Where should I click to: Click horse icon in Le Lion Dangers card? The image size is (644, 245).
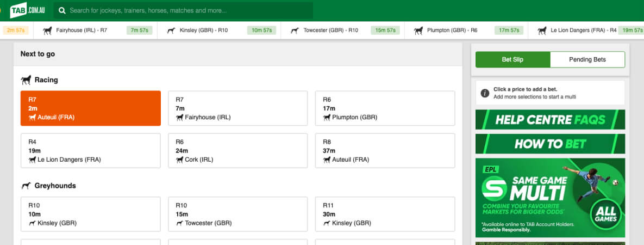(32, 160)
